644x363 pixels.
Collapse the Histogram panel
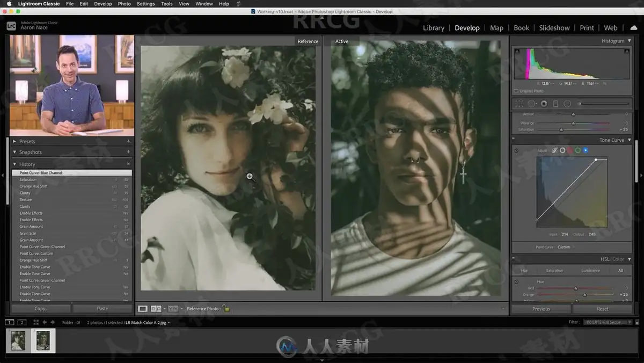630,41
